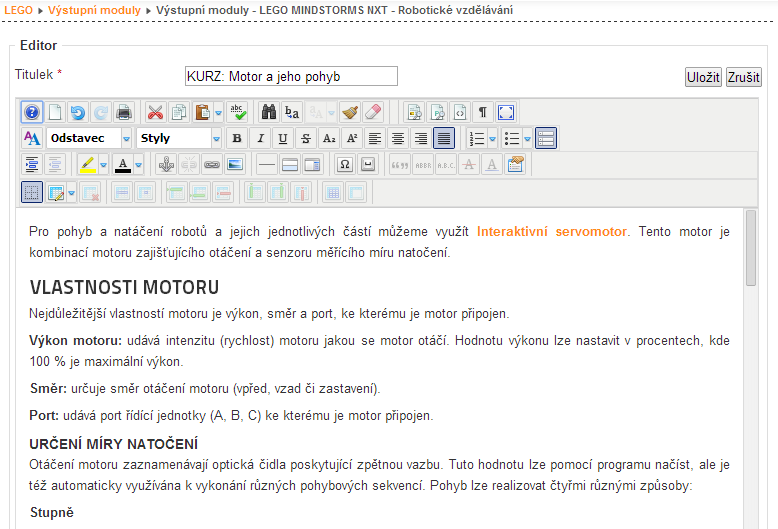The height and width of the screenshot is (529, 778).
Task: Cut the selection with the scissors icon
Action: click(155, 112)
